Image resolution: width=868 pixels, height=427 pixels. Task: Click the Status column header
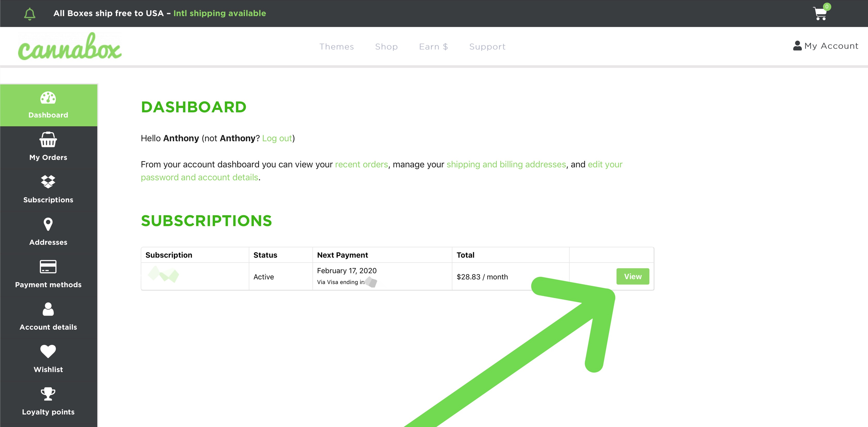point(265,255)
